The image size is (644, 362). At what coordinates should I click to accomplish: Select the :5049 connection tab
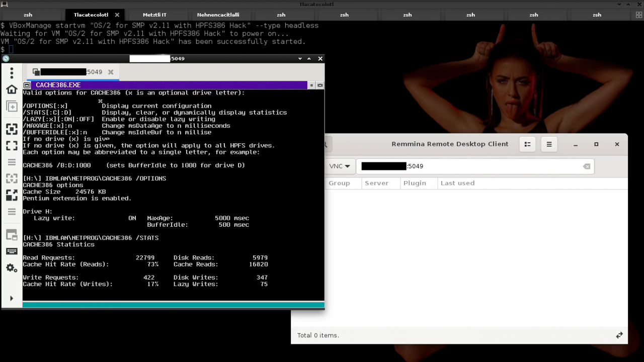[73, 72]
